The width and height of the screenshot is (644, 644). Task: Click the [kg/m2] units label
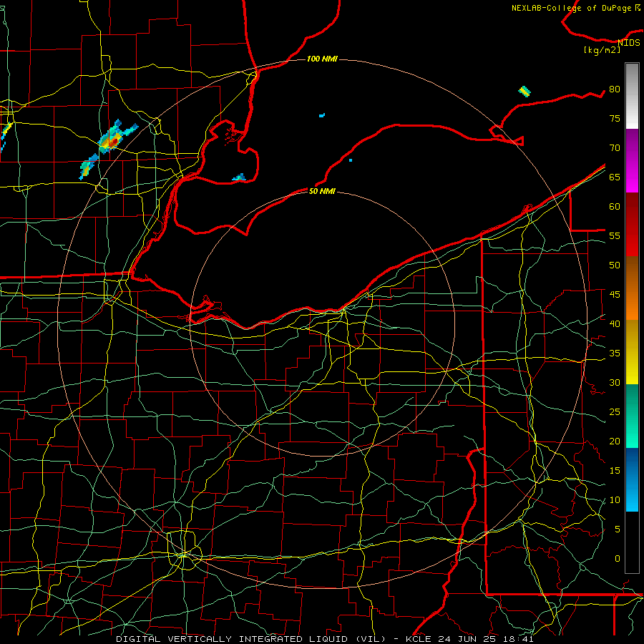pyautogui.click(x=602, y=50)
